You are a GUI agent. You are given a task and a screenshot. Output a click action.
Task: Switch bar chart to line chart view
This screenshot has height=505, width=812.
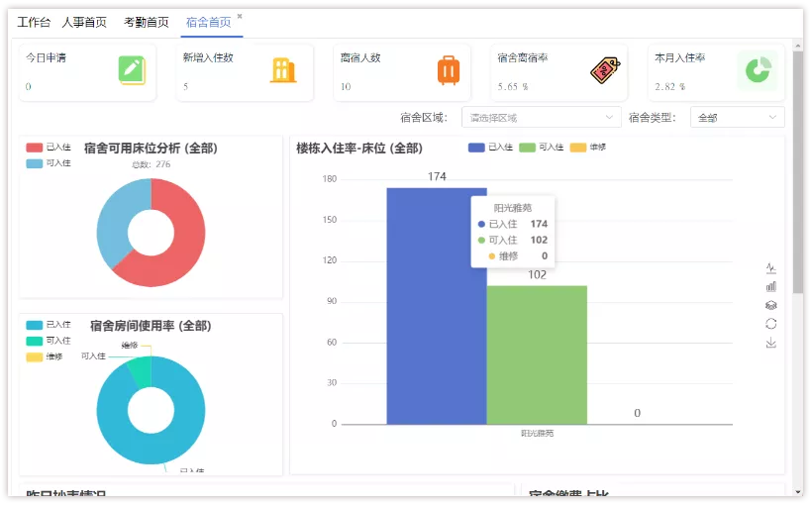click(771, 268)
